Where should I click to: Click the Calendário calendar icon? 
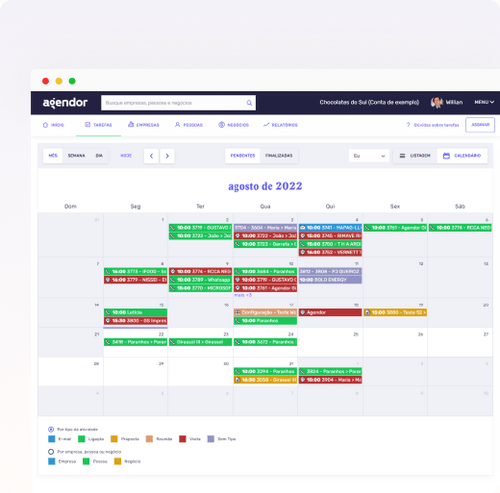pyautogui.click(x=446, y=156)
